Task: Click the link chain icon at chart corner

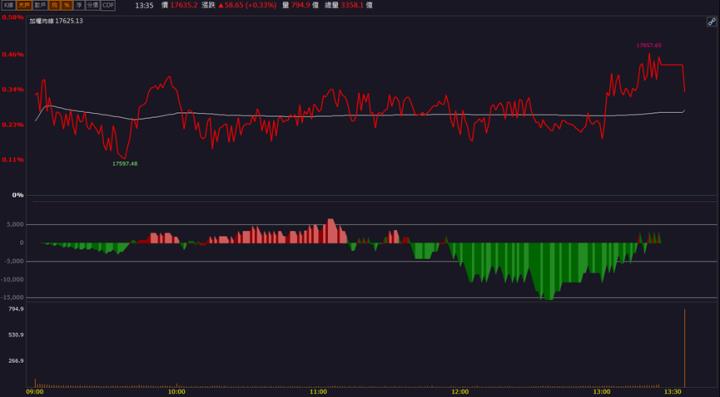Action: click(x=711, y=22)
